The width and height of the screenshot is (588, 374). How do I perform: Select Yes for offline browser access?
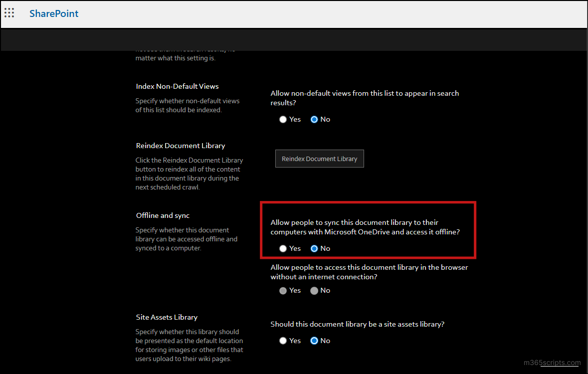coord(283,290)
